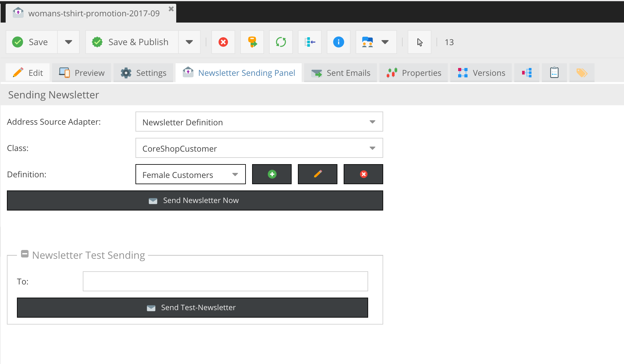Click the orange key unpublish icon
The height and width of the screenshot is (364, 624).
pyautogui.click(x=252, y=42)
